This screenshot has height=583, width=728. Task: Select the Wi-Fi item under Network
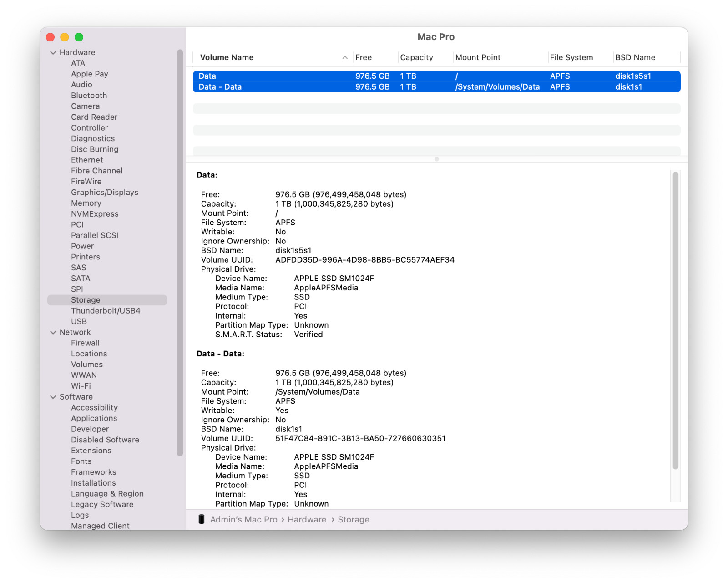coord(81,386)
